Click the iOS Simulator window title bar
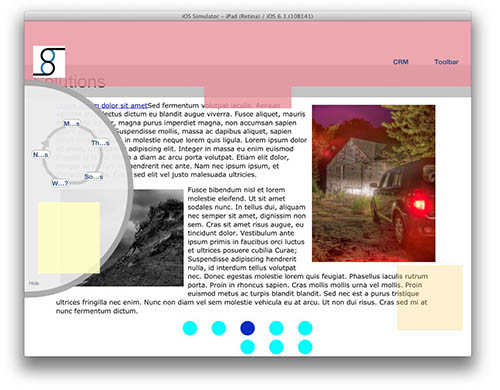 pos(248,16)
